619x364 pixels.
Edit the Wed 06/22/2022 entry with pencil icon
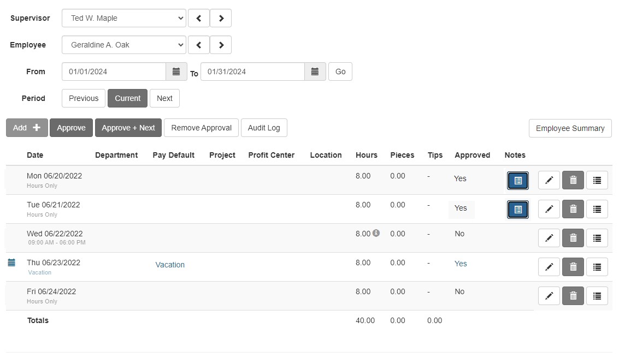pos(549,238)
